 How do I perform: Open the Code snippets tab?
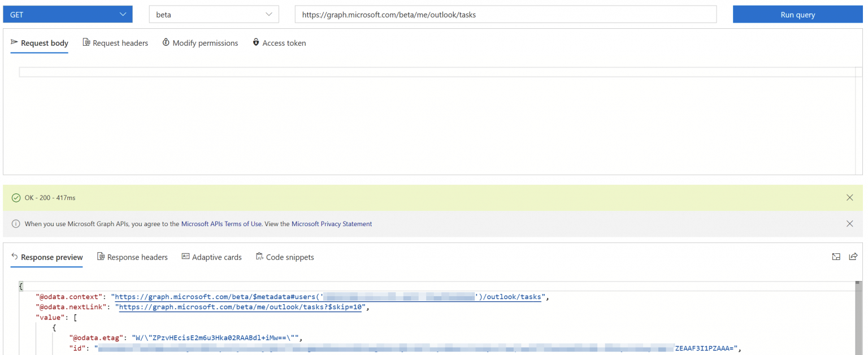click(285, 257)
